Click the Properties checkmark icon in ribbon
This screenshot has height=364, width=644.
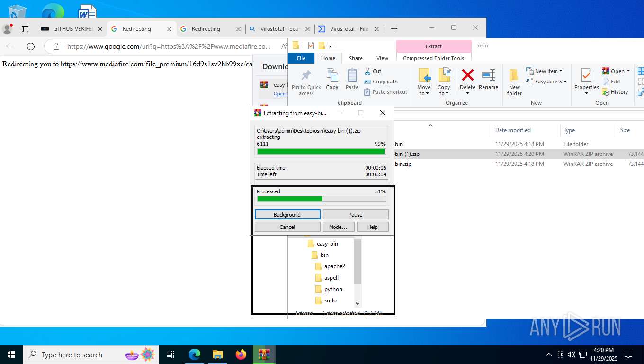[586, 75]
